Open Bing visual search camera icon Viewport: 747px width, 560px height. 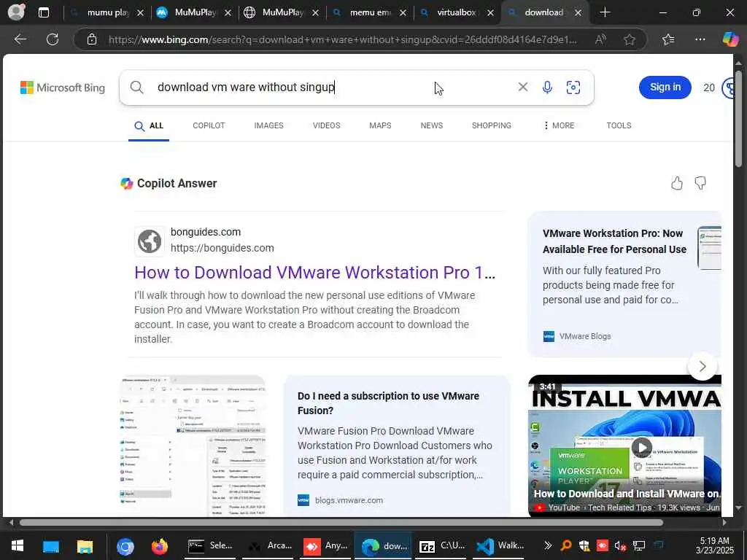[573, 87]
